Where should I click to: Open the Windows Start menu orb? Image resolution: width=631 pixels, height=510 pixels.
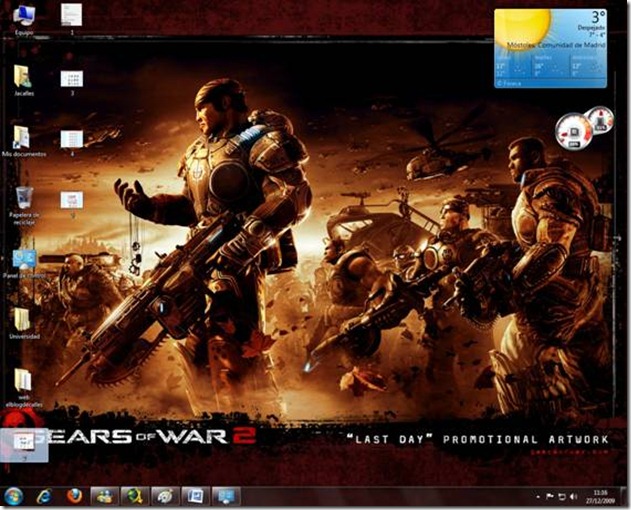click(13, 496)
